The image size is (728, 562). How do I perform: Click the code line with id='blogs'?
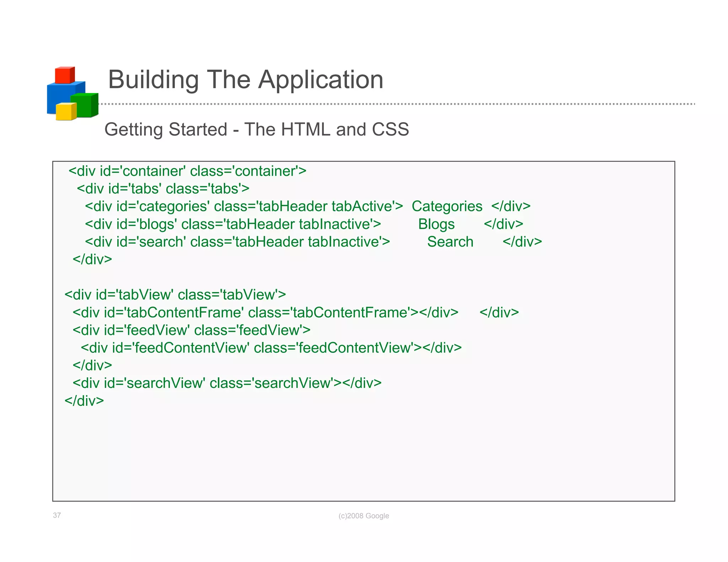(x=304, y=224)
